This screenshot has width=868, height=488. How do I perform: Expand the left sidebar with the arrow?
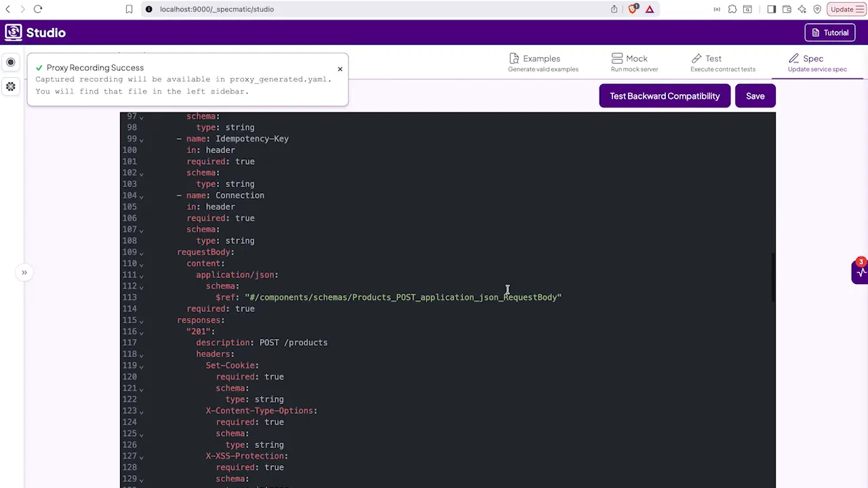tap(24, 272)
